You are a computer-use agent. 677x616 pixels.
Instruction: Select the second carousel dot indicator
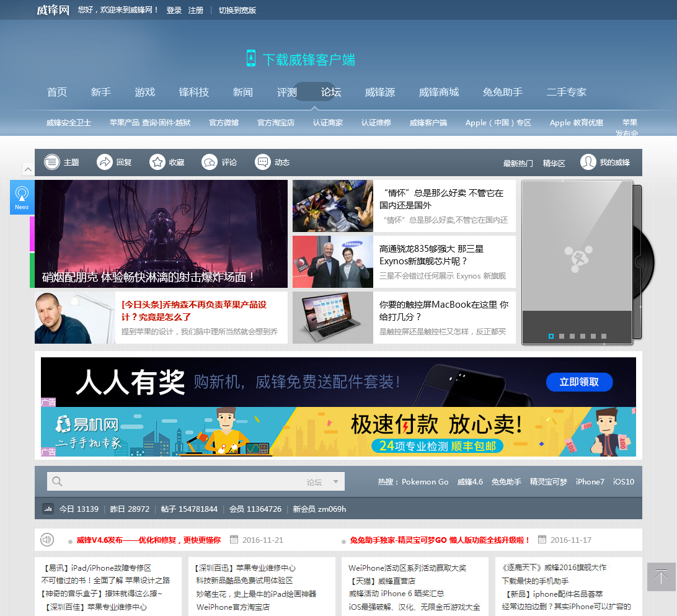point(562,336)
